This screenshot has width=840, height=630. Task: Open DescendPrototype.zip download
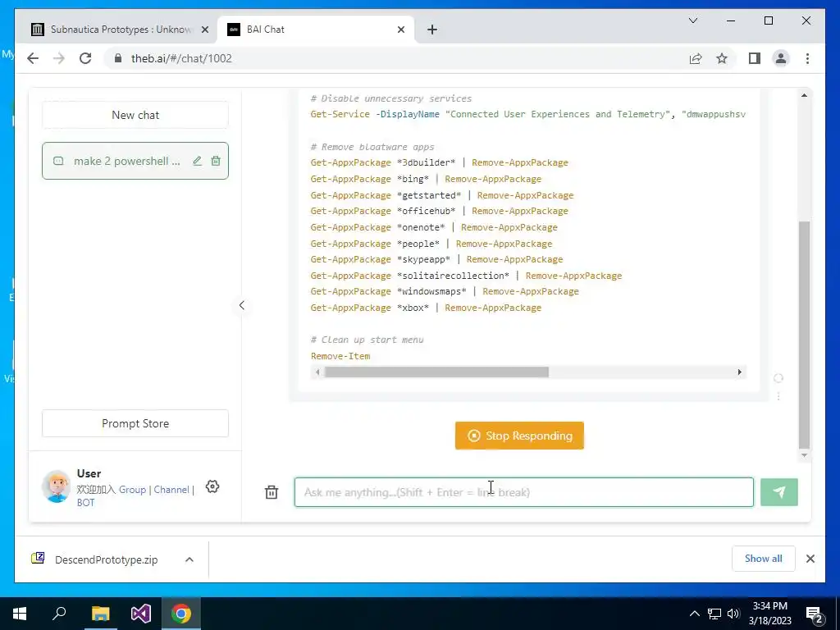[x=106, y=559]
